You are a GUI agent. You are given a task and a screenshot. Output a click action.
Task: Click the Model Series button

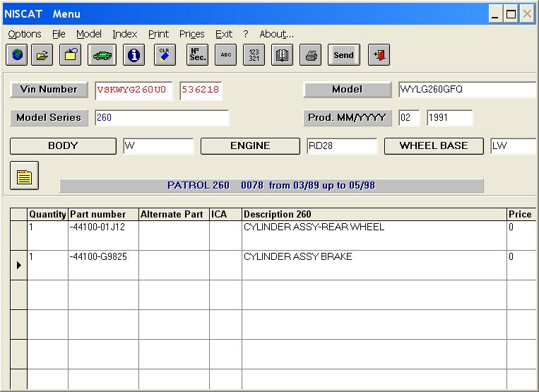point(49,118)
